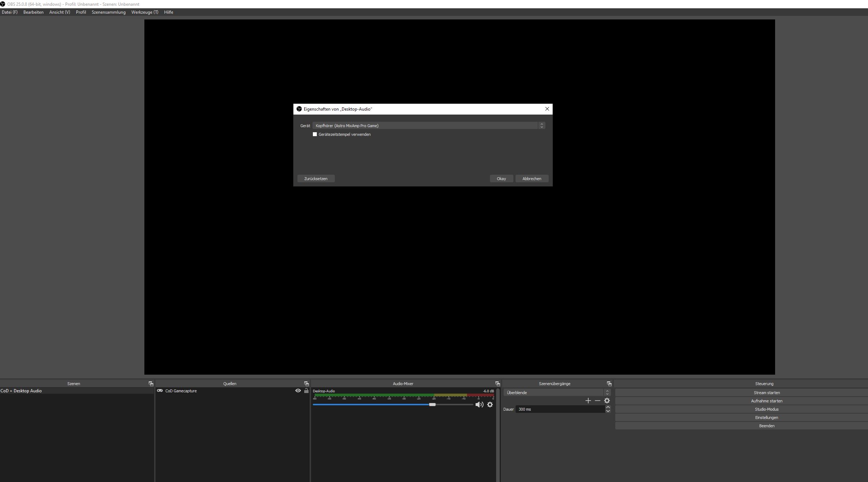868x482 pixels.
Task: Hide the CoD Gamecapture source
Action: pos(298,390)
